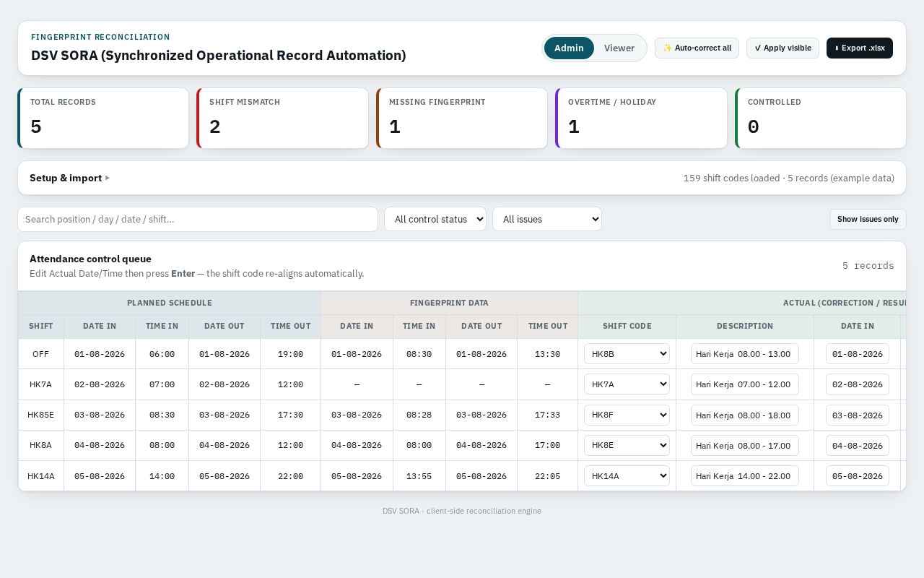Open shift code dropdown showing HK8B

[627, 354]
